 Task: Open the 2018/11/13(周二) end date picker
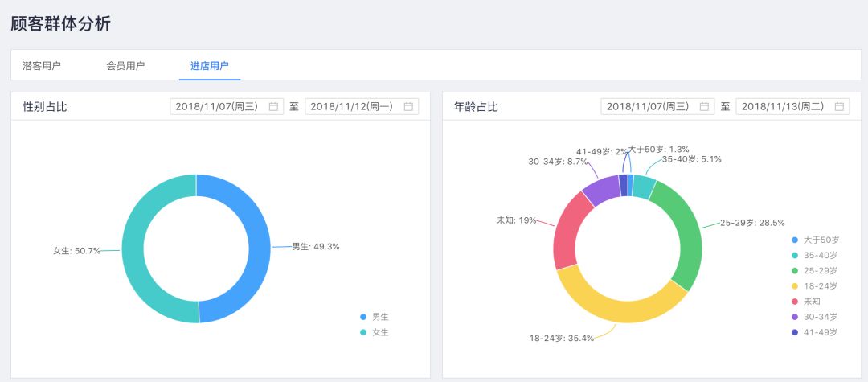[x=783, y=106]
